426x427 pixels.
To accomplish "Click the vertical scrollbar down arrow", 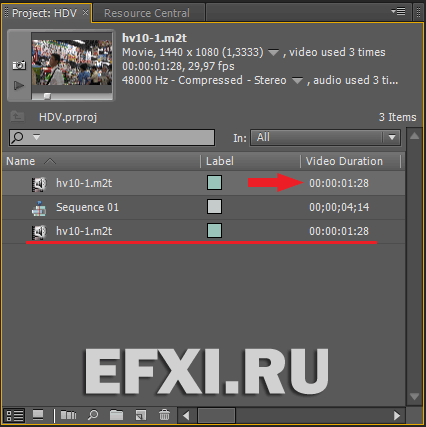I will click(414, 396).
